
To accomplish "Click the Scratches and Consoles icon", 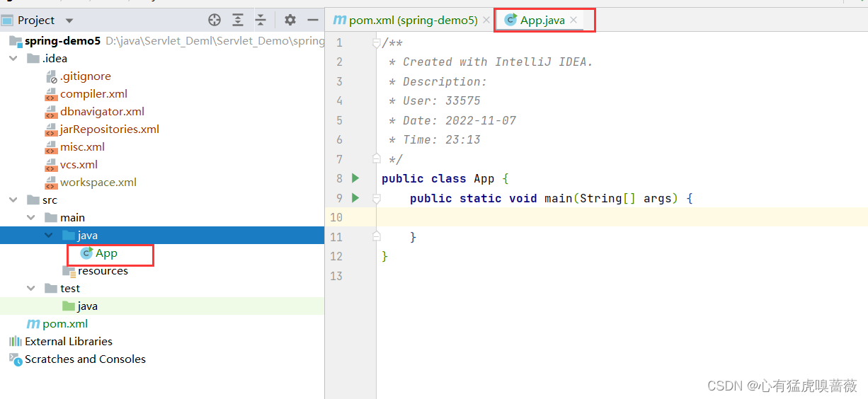I will click(16, 359).
